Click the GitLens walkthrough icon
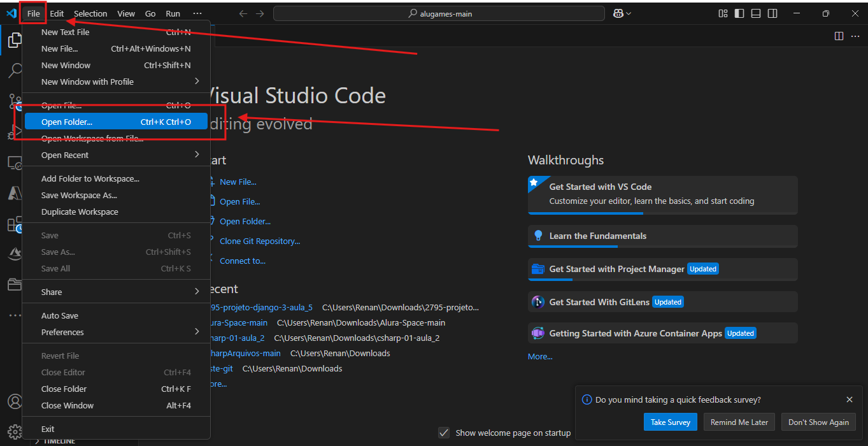868x446 pixels. [x=538, y=302]
